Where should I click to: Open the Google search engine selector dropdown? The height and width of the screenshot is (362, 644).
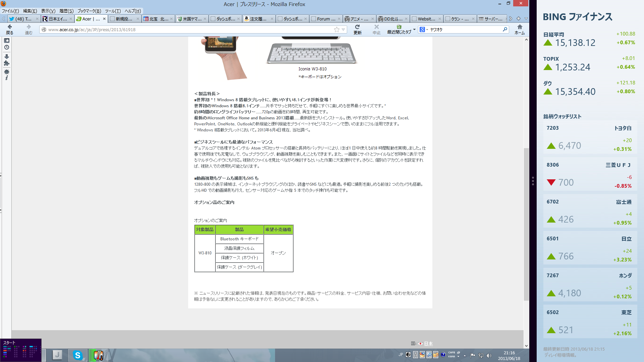pos(424,29)
